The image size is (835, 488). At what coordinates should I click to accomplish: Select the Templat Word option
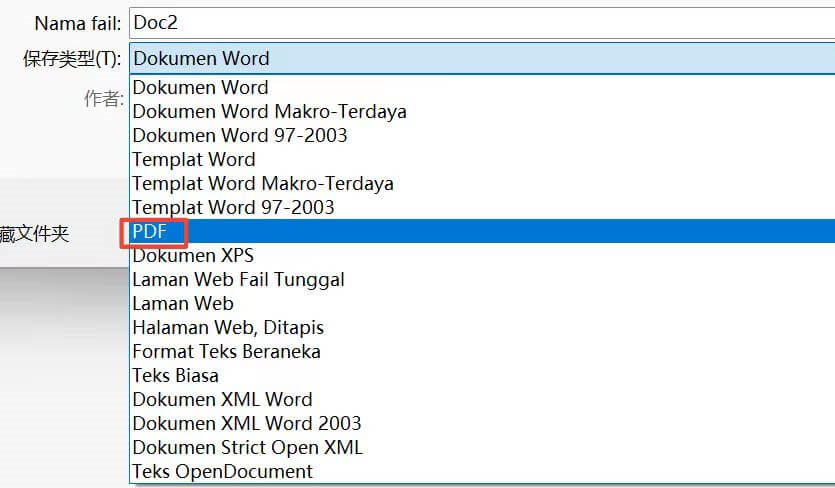click(x=194, y=159)
